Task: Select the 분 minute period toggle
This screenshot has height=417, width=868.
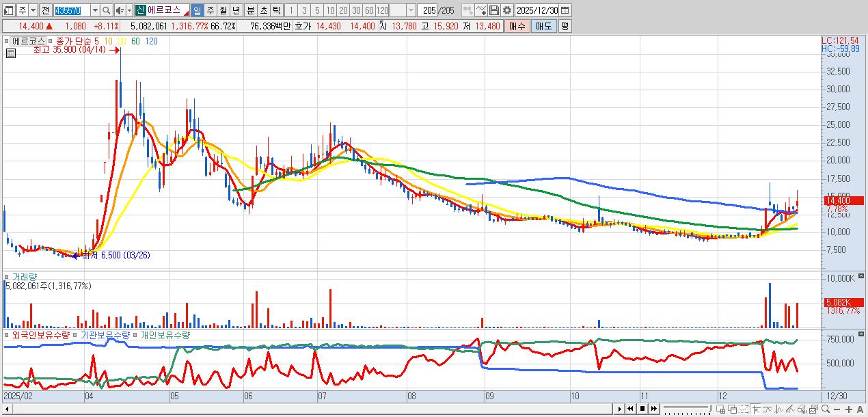Action: pos(249,10)
